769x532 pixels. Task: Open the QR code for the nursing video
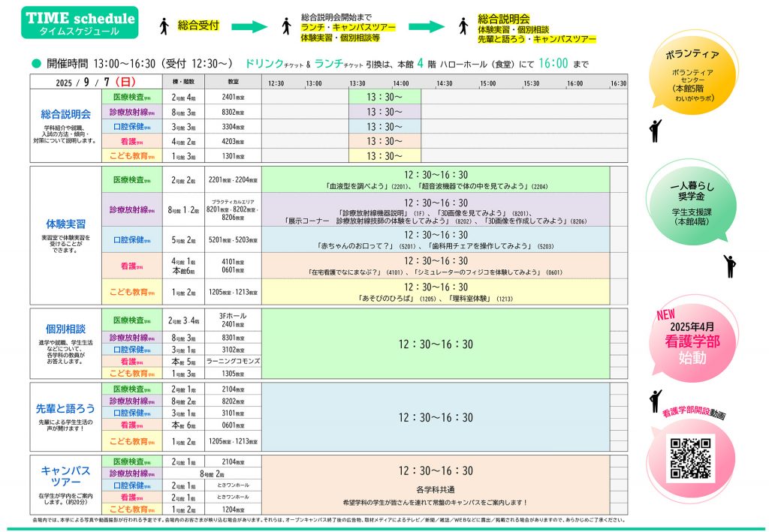[691, 458]
